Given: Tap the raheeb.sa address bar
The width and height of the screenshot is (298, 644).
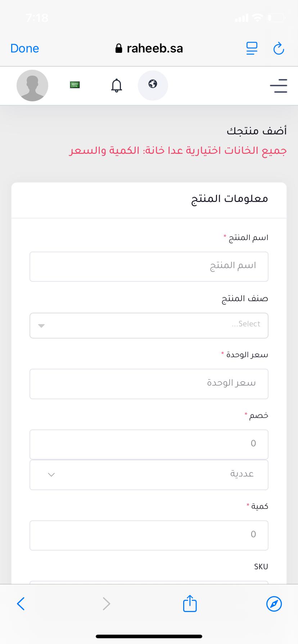Looking at the screenshot, I should pyautogui.click(x=149, y=48).
